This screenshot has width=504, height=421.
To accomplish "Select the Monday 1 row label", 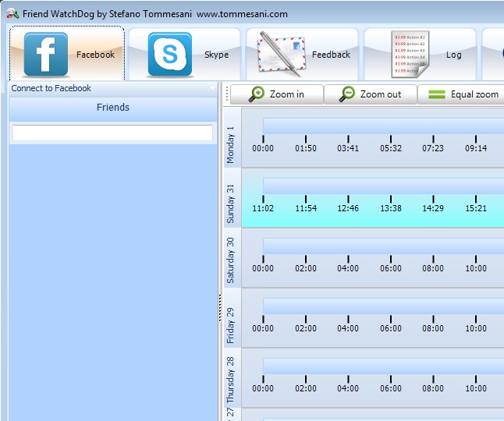I will (x=231, y=145).
